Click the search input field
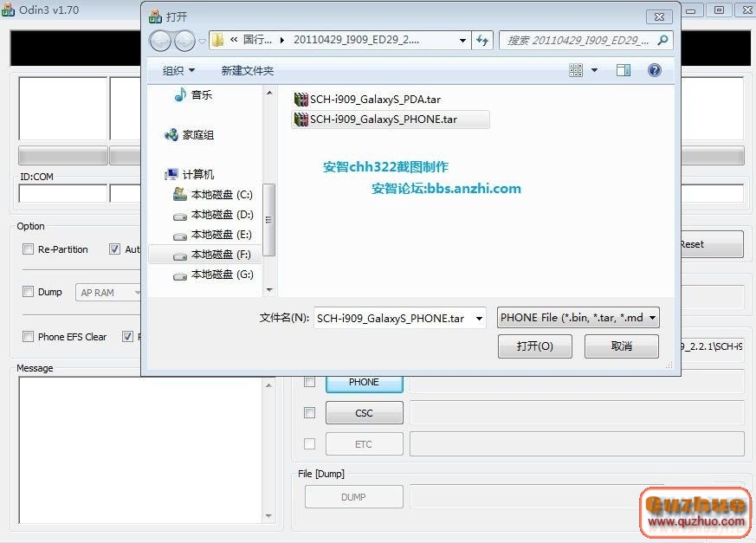 578,41
